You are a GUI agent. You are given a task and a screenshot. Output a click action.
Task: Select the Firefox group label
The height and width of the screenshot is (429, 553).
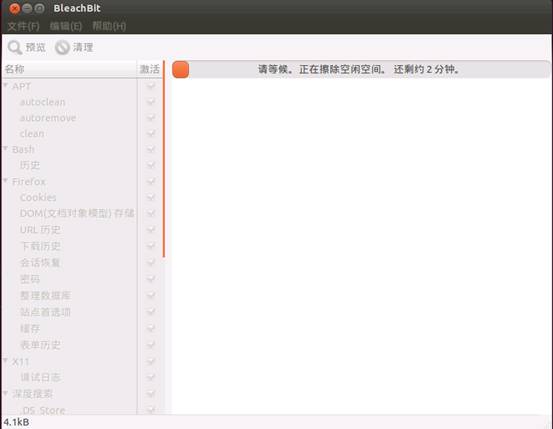point(29,182)
